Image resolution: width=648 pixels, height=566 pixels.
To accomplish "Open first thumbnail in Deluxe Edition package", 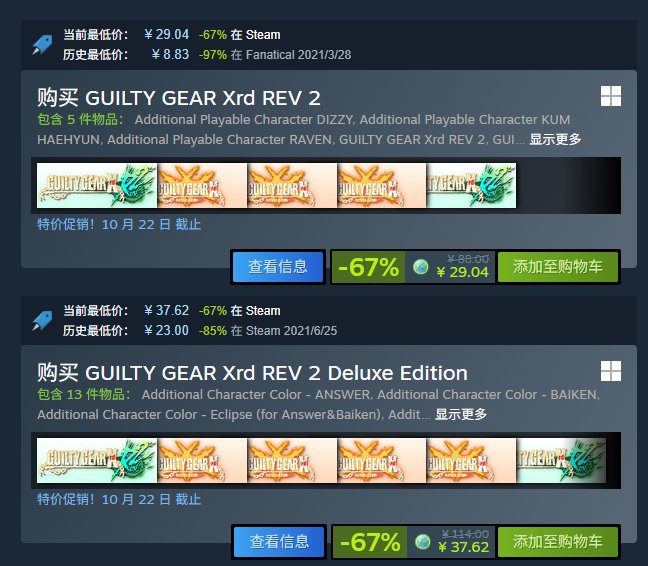I will click(x=97, y=461).
